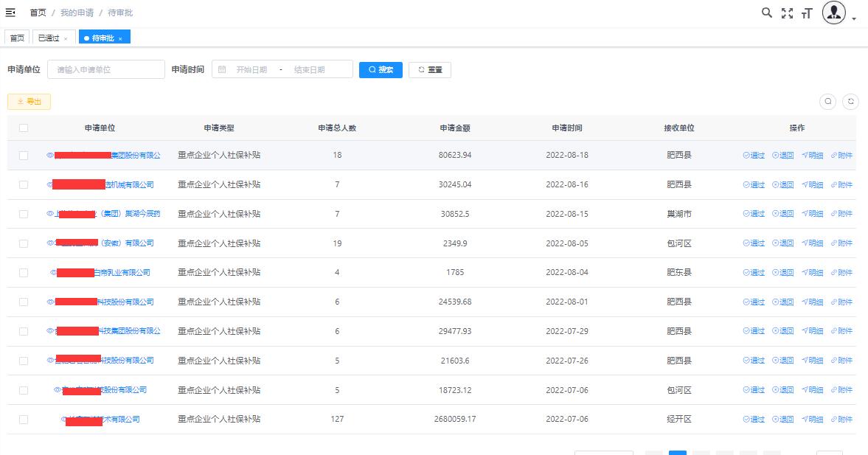Click the font size icon in header
The image size is (868, 455).
click(x=807, y=13)
